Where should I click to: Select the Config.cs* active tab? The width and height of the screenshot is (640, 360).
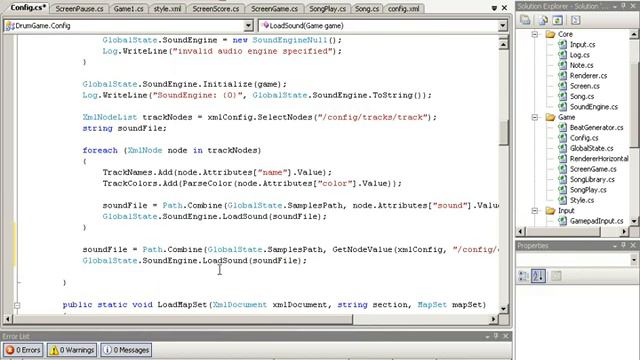27,8
